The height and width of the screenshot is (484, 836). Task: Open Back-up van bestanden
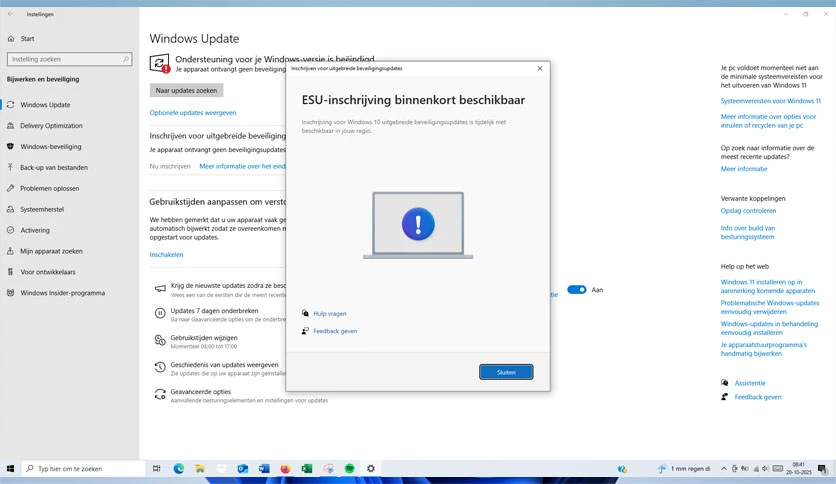[54, 167]
